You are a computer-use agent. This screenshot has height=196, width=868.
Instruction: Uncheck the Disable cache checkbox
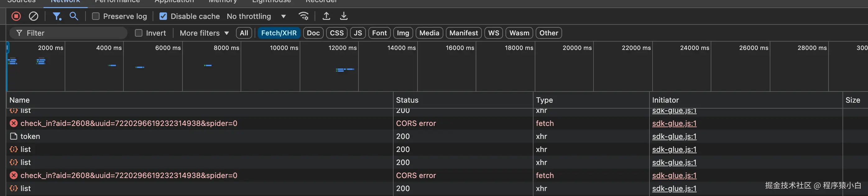pos(163,16)
